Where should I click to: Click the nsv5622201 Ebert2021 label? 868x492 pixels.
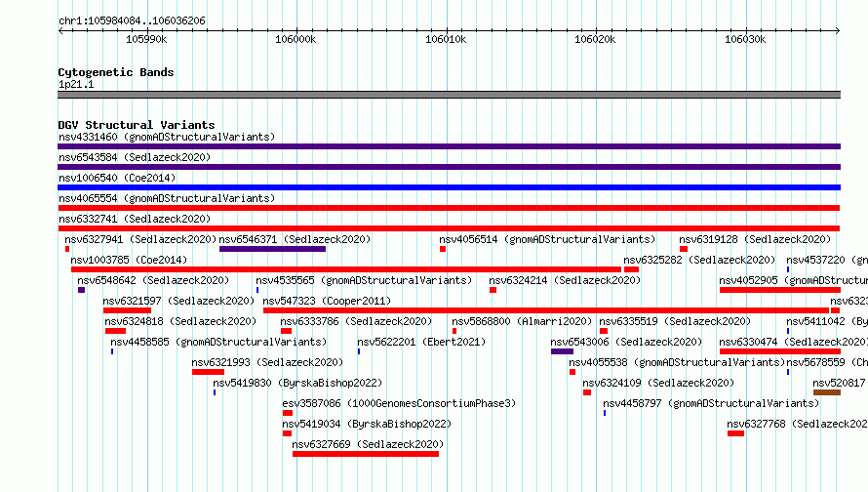(421, 342)
